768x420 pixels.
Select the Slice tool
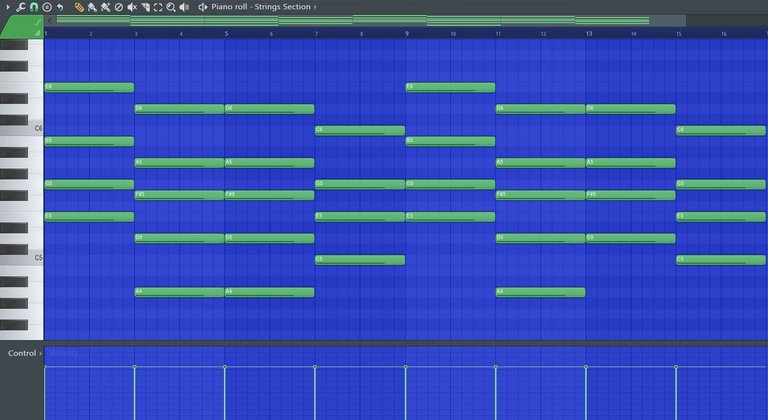145,7
